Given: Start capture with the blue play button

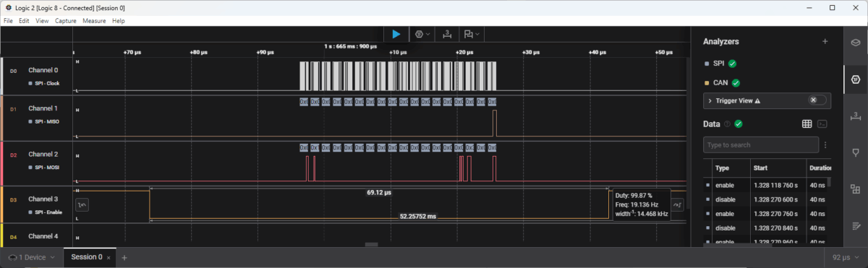Looking at the screenshot, I should (396, 34).
